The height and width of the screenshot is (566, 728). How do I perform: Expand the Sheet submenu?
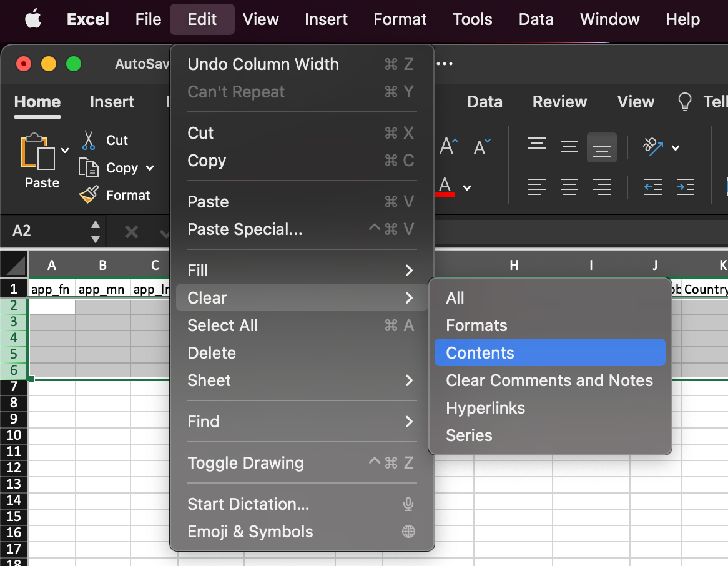pos(408,380)
